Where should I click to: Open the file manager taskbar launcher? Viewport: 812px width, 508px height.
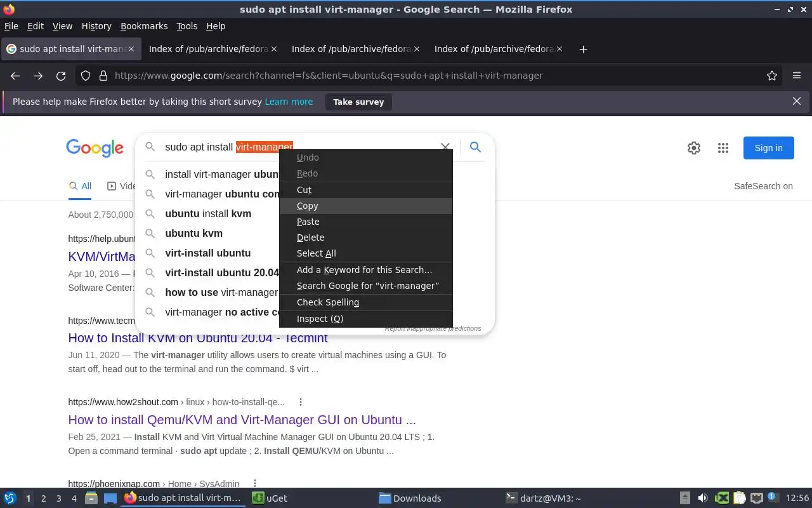[91, 498]
